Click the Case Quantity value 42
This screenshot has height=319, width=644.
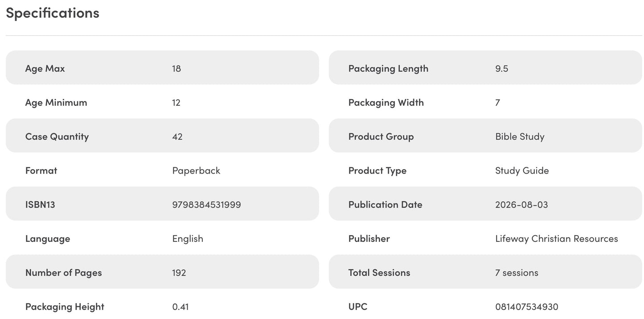click(x=177, y=137)
